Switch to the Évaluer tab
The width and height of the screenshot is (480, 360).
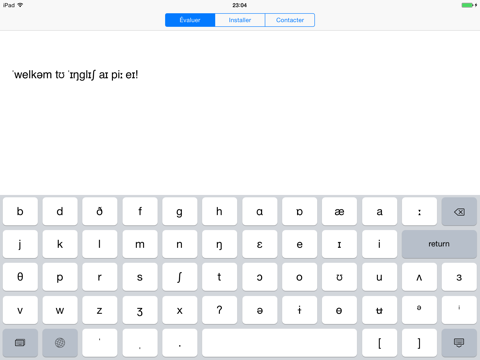(x=190, y=20)
